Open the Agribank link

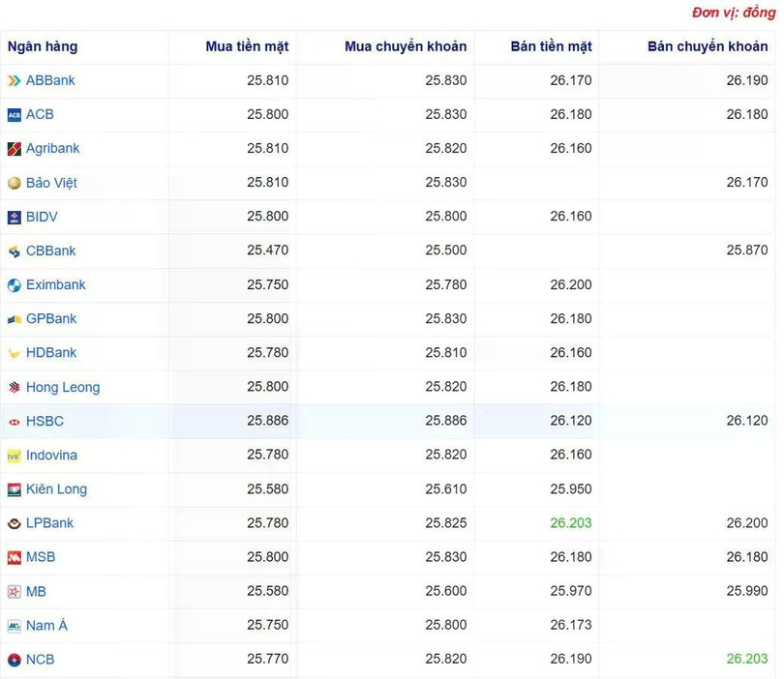52,148
